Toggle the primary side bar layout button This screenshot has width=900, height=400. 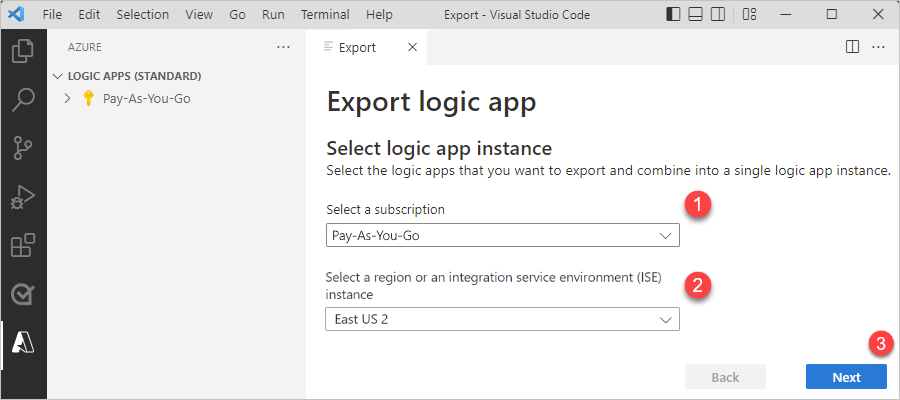[673, 15]
